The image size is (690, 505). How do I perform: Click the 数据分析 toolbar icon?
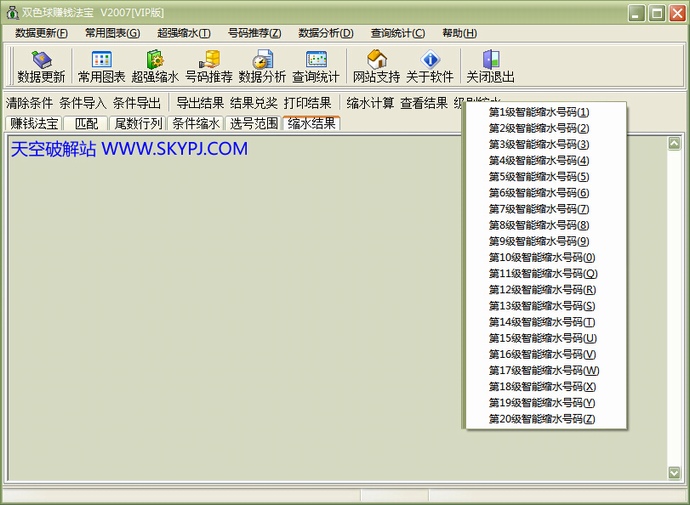(262, 60)
